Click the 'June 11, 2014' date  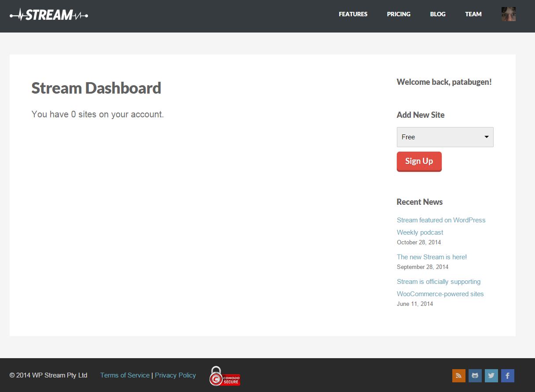click(x=415, y=304)
